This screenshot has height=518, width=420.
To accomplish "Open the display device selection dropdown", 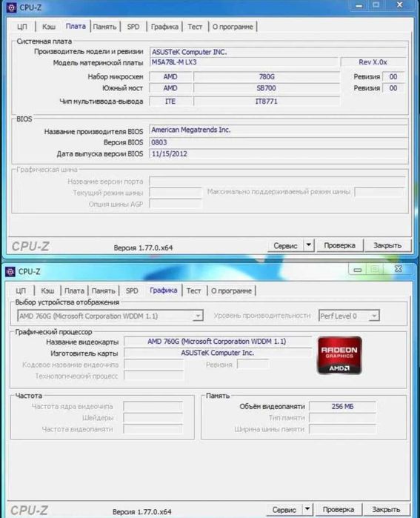I will click(110, 316).
